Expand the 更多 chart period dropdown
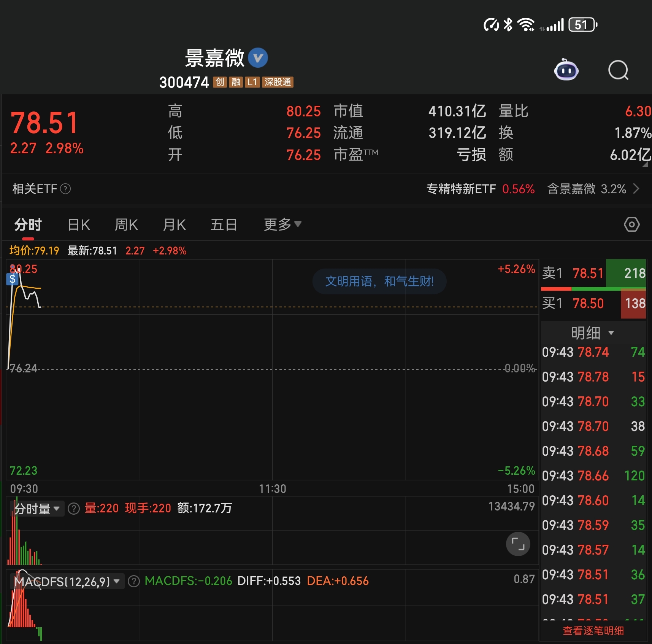 point(282,224)
